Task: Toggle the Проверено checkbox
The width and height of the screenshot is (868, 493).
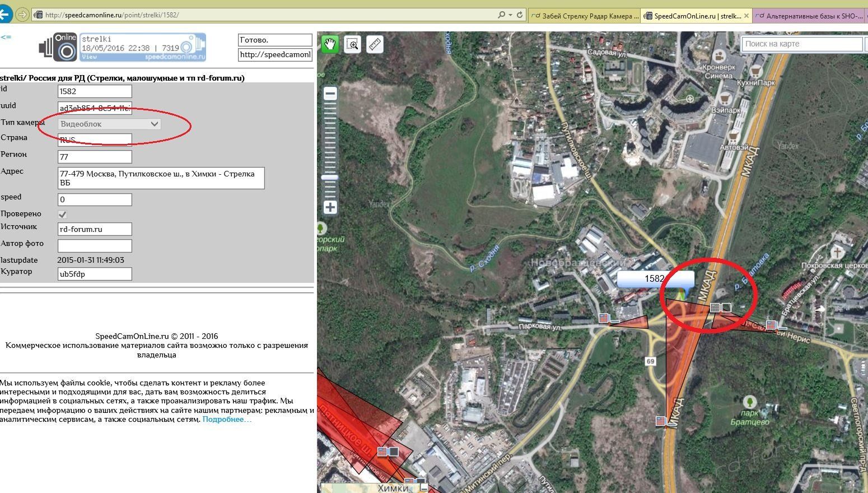Action: 63,214
